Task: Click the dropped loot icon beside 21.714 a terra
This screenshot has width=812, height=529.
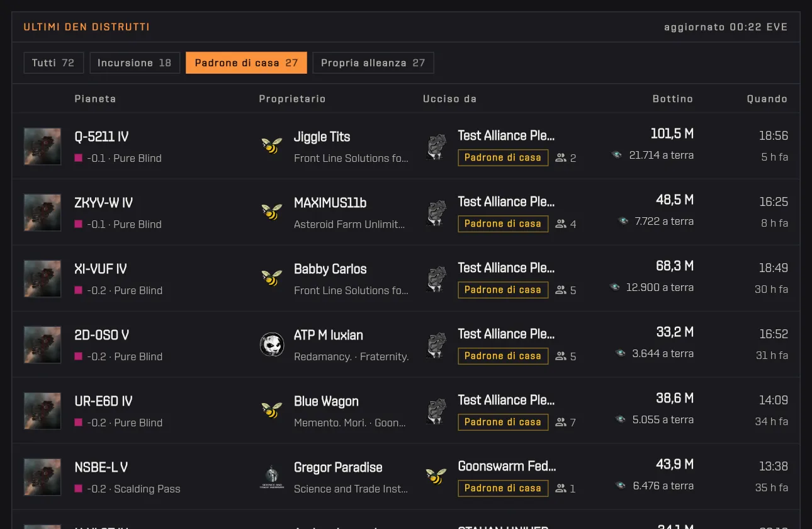Action: pyautogui.click(x=617, y=155)
